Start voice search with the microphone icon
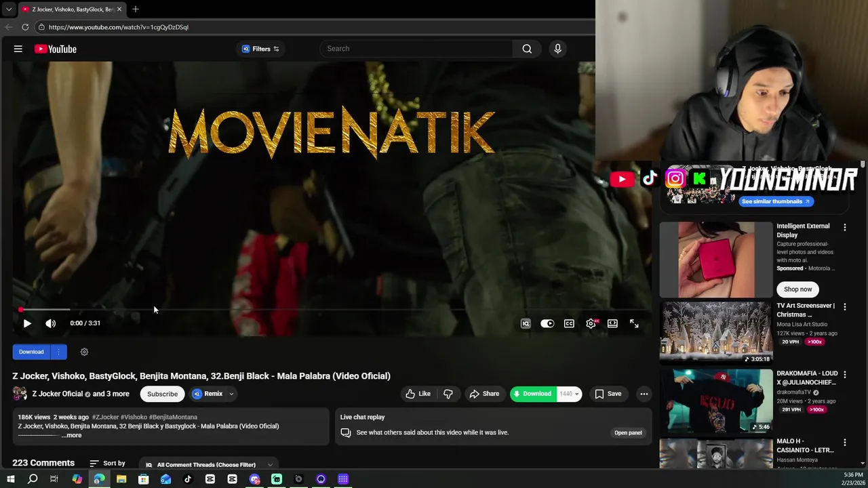This screenshot has width=868, height=488. [x=557, y=49]
